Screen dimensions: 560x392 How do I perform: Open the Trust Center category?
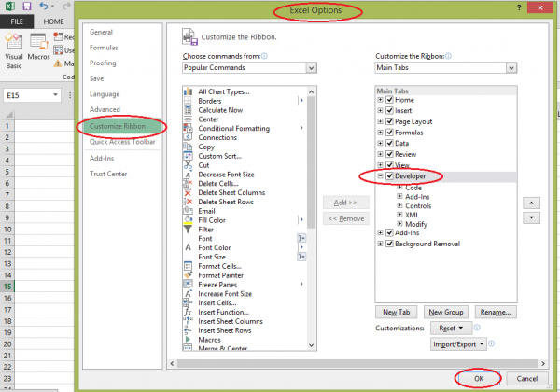click(x=108, y=174)
